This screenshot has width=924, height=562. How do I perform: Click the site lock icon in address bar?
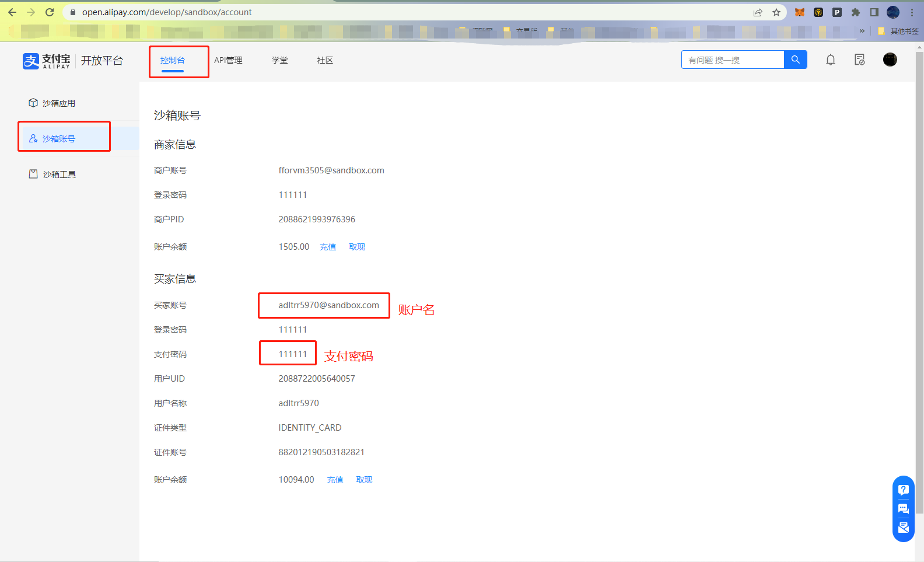click(73, 12)
